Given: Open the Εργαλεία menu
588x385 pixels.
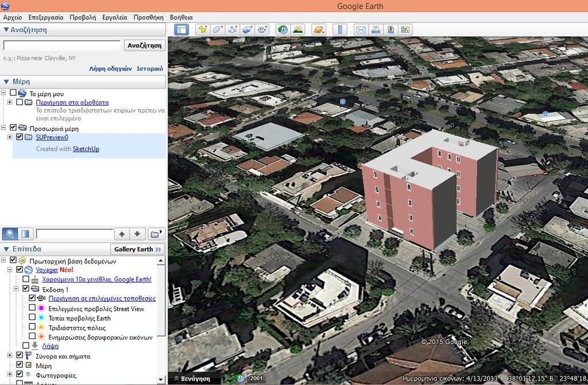Looking at the screenshot, I should click(x=114, y=17).
